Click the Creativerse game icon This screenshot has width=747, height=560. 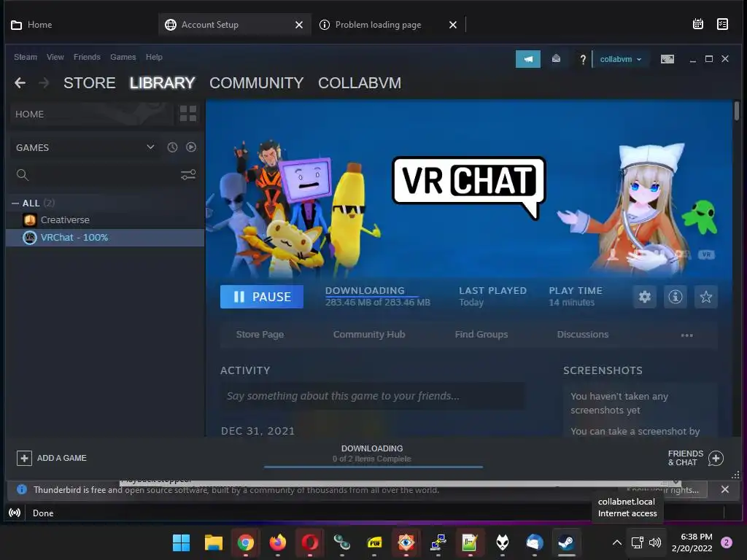tap(29, 220)
